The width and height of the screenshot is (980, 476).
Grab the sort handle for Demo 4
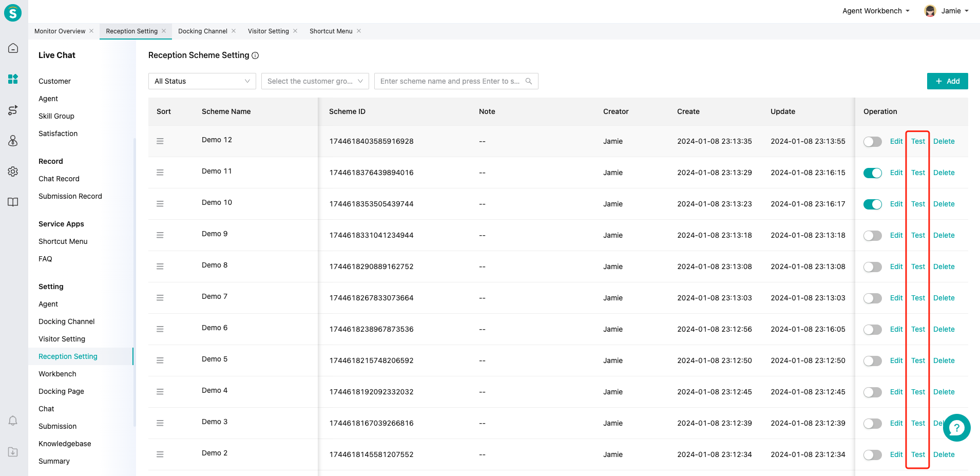coord(160,392)
